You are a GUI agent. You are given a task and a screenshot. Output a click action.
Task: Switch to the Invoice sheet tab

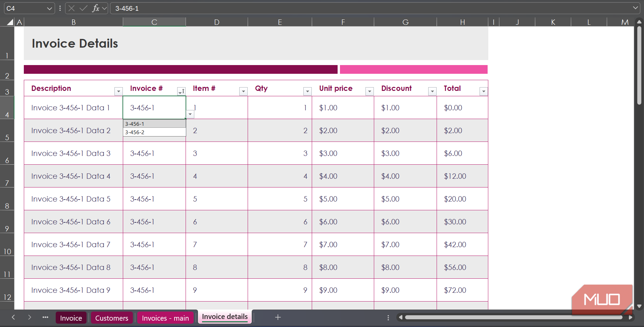click(x=71, y=318)
